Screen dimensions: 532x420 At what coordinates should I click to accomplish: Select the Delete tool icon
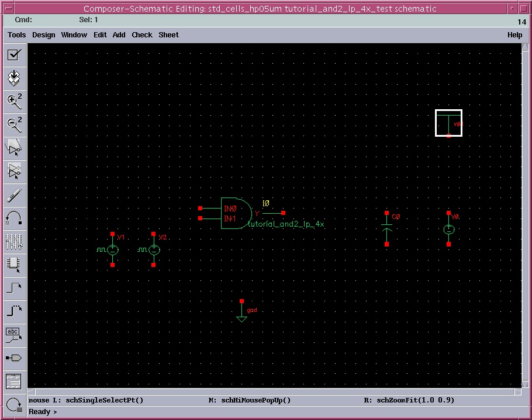point(14,195)
